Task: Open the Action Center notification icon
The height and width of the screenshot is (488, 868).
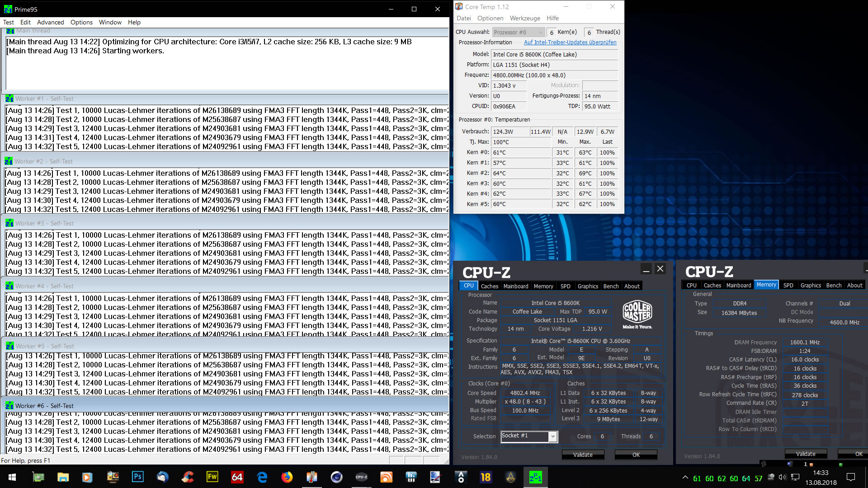Action: [x=851, y=477]
